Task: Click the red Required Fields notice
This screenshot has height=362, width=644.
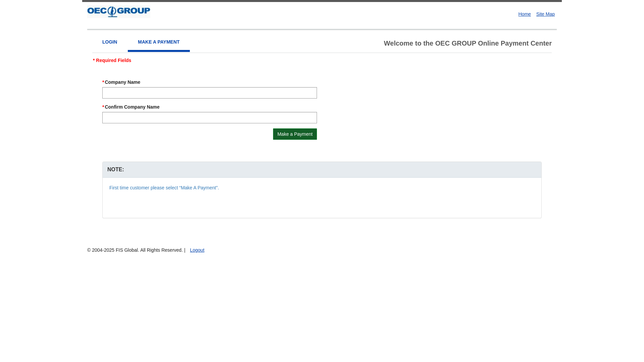Action: [112, 60]
